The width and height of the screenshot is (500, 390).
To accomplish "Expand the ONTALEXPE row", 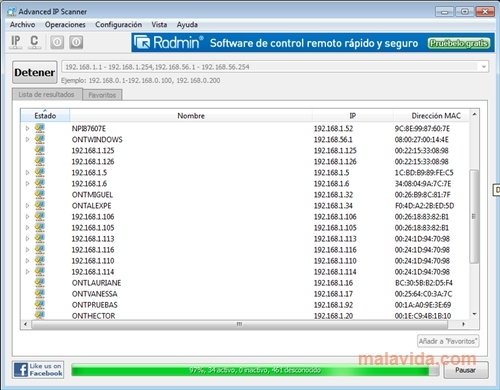I will coord(27,205).
